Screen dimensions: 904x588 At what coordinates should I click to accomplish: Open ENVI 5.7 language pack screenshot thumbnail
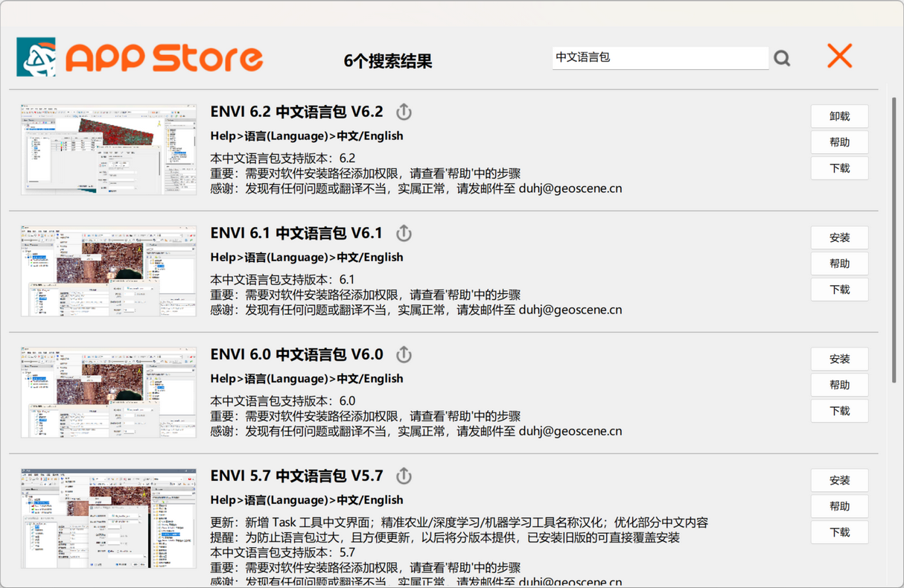[109, 518]
